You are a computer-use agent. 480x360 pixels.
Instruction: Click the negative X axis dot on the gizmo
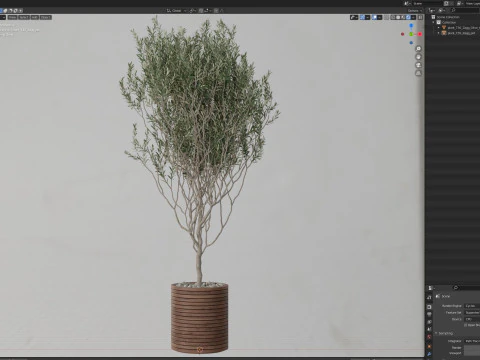point(402,34)
